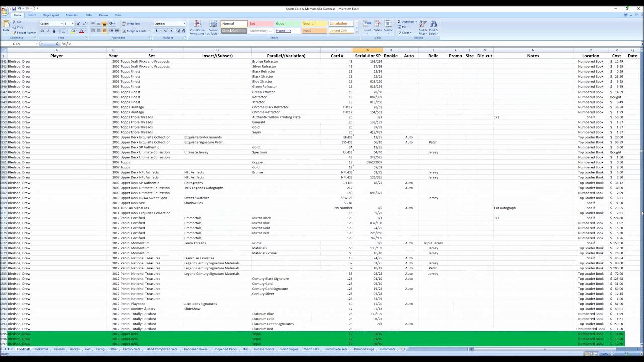This screenshot has height=362, width=644.
Task: Activate the Format Painter brush
Action: click(24, 33)
